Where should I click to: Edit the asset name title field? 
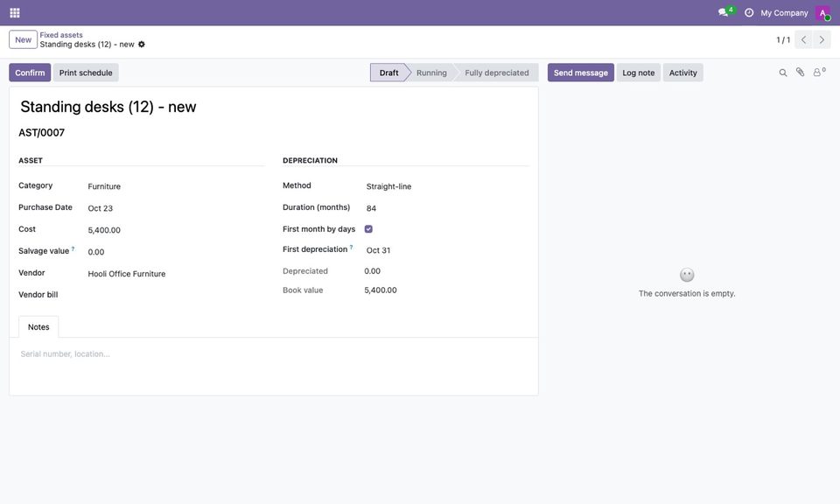pyautogui.click(x=274, y=107)
